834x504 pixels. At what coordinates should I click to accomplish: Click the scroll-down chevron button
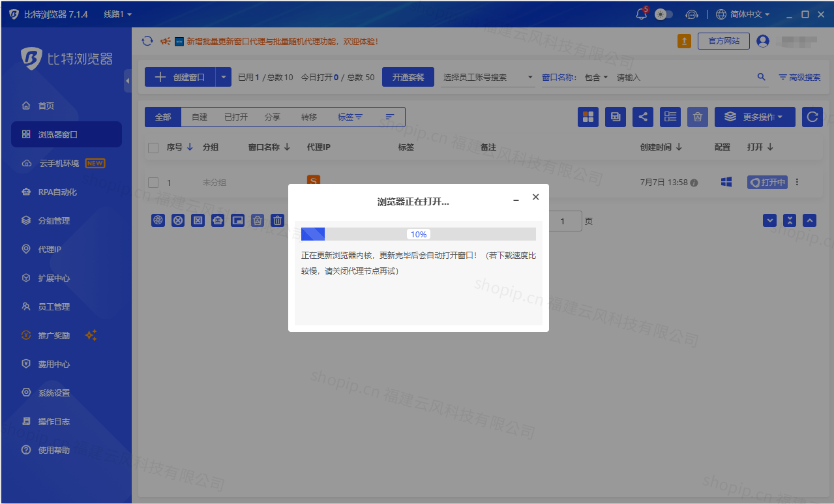(x=770, y=220)
